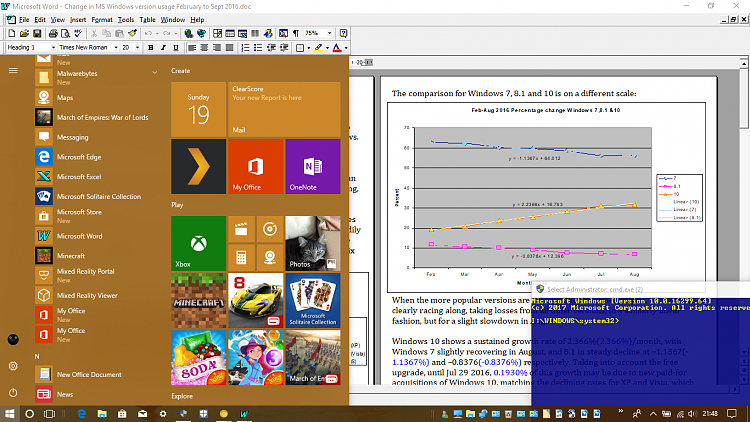Click the Decrease Indent icon

(x=271, y=47)
